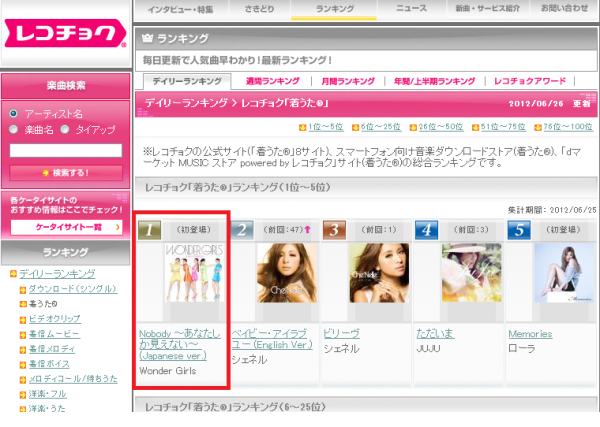
Task: Jump to 51位〜75位 anchor link
Action: [x=503, y=127]
